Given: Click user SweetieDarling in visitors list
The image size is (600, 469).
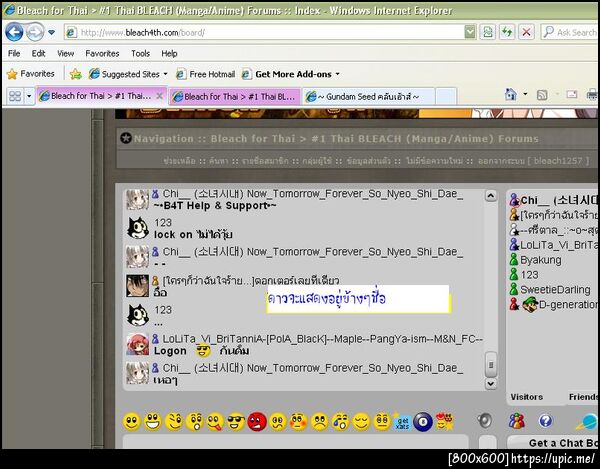Looking at the screenshot, I should click(550, 290).
